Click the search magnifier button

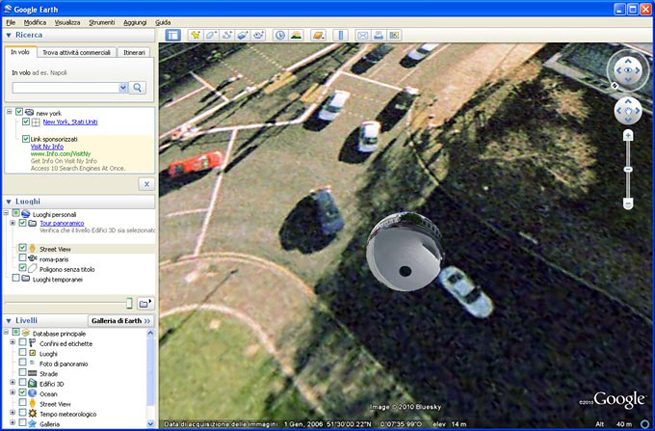coord(137,88)
